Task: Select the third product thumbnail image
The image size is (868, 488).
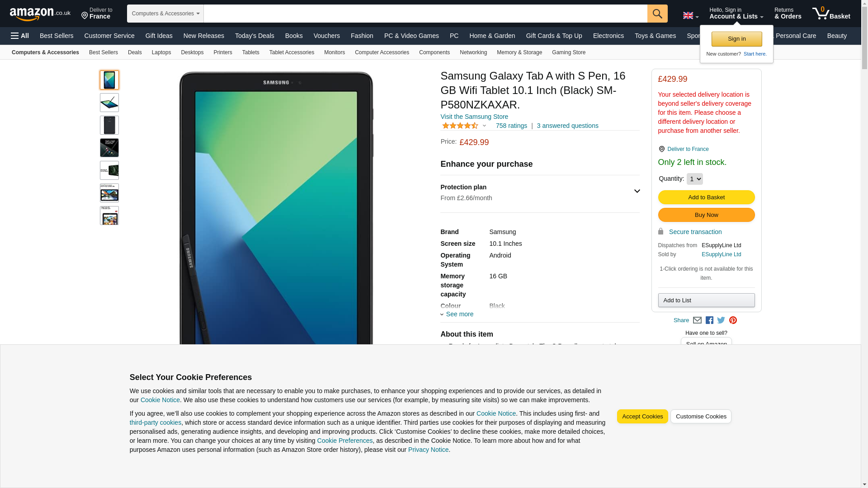Action: pyautogui.click(x=109, y=125)
